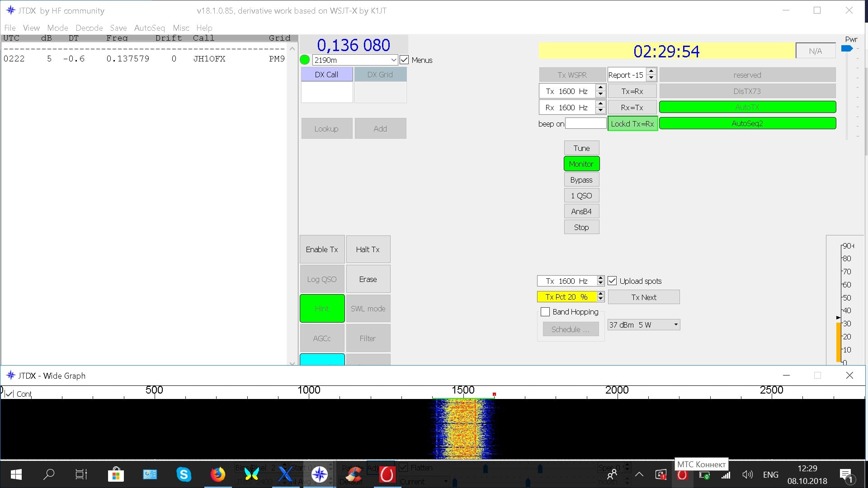
Task: Open the Windows Start menu
Action: click(16, 474)
